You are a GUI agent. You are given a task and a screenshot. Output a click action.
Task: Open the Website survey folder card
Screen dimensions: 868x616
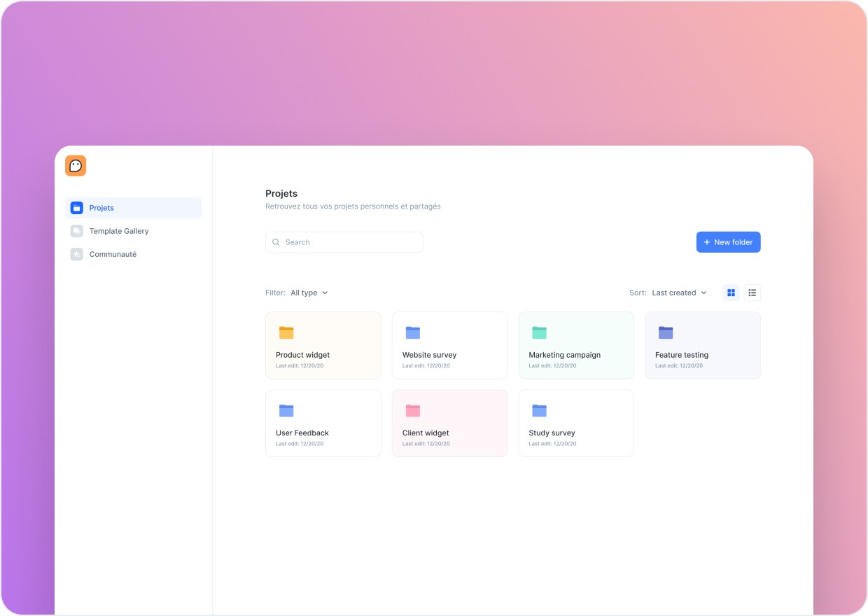[450, 345]
